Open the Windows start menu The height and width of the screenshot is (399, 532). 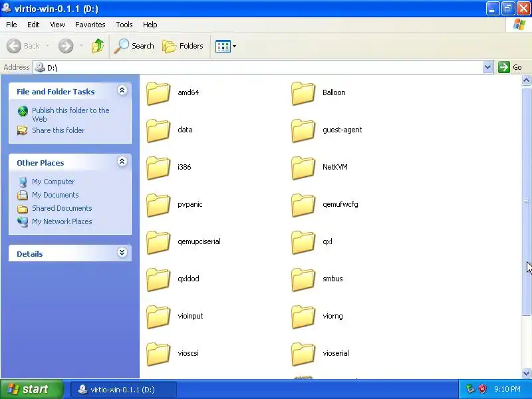tap(31, 389)
